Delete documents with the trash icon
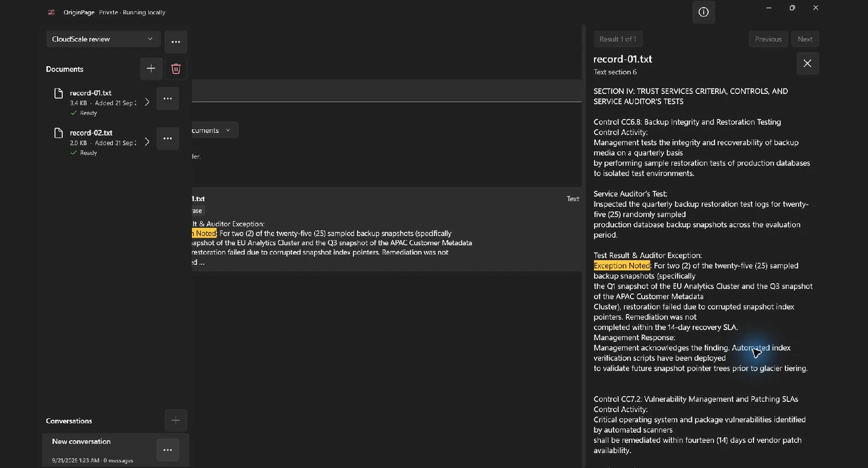 (176, 68)
